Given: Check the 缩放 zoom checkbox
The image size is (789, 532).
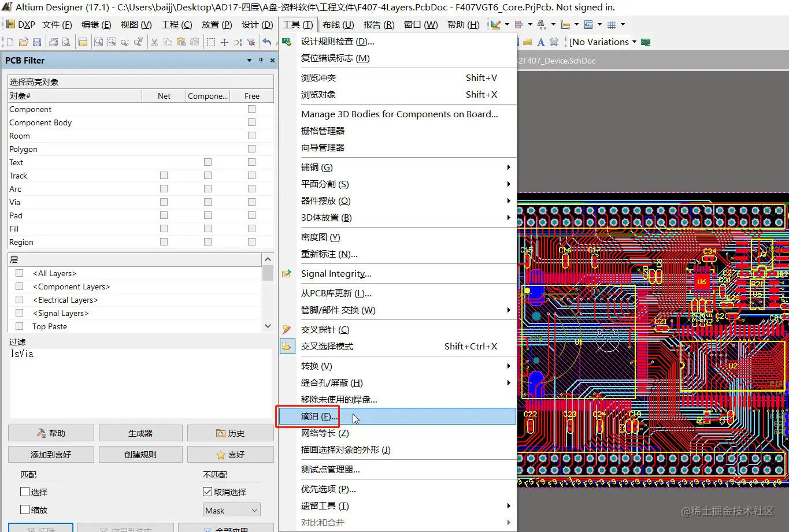Looking at the screenshot, I should click(25, 510).
